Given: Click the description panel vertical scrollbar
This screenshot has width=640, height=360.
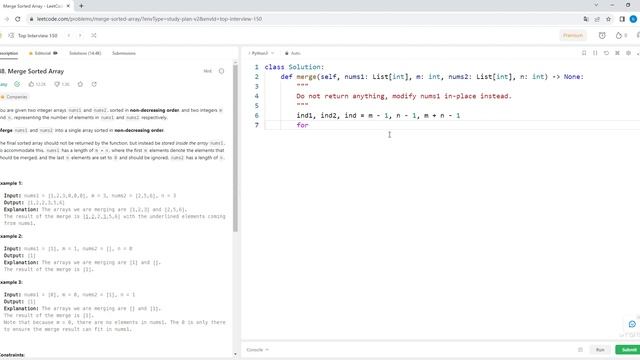Looking at the screenshot, I should [x=236, y=148].
